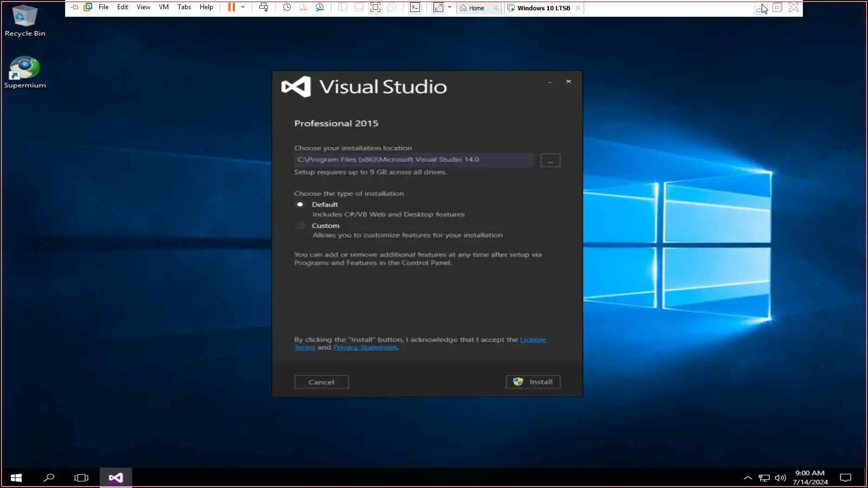Open the VMware console view icon

point(415,8)
